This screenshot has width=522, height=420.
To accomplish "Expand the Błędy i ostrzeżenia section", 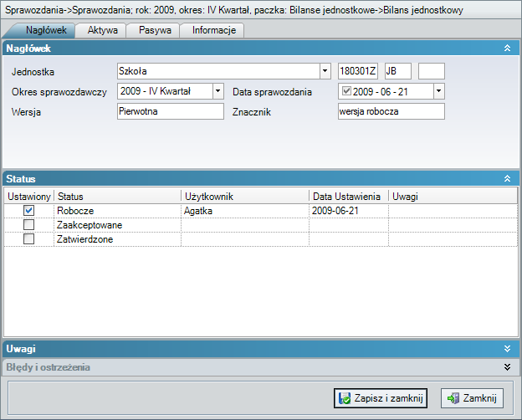I will pos(507,367).
